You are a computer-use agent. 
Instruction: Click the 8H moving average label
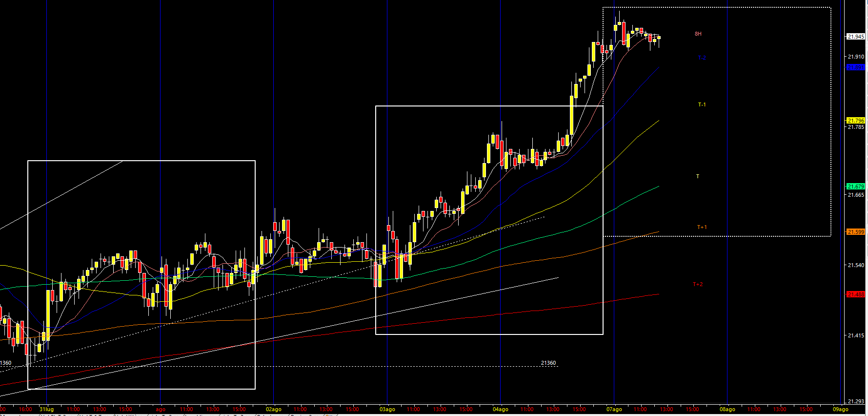tap(698, 34)
